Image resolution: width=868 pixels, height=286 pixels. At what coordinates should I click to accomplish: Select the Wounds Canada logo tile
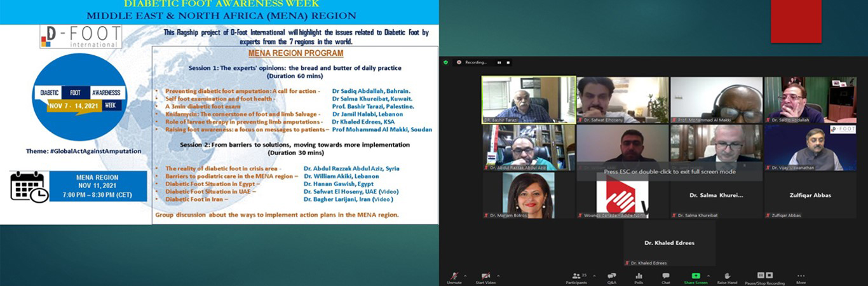(x=623, y=196)
